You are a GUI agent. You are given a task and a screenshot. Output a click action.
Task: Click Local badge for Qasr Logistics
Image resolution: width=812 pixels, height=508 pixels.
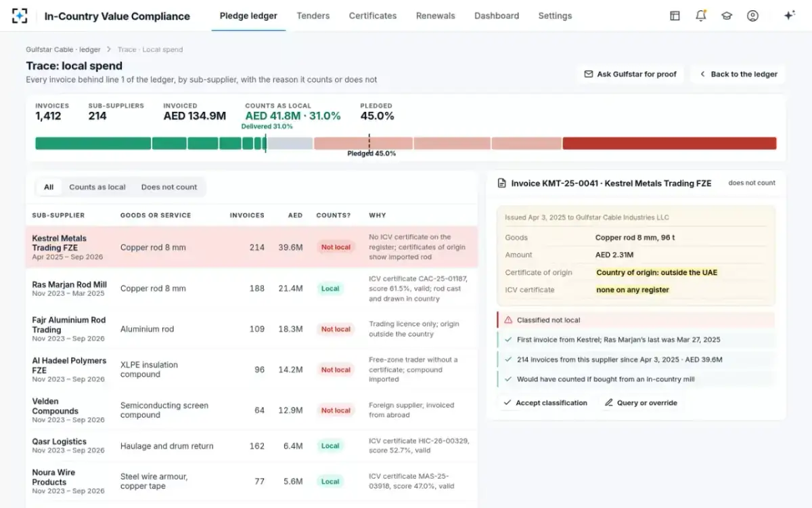(x=330, y=446)
